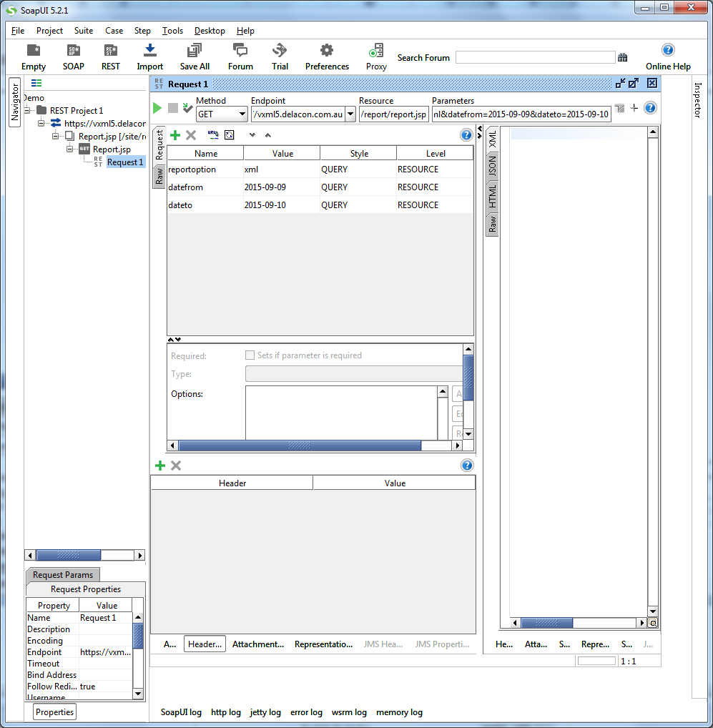Create a new REST project
Screen dimensions: 713x728
point(110,57)
